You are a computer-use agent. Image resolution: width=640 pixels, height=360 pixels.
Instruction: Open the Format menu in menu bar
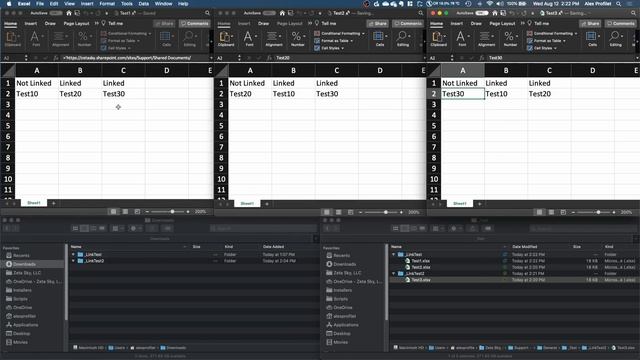click(107, 4)
